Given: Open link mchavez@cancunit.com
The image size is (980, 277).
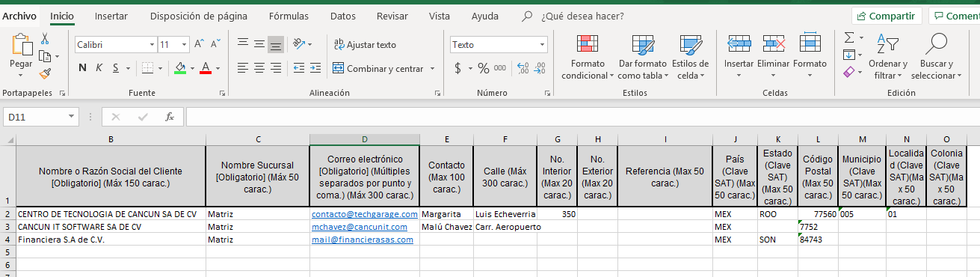Looking at the screenshot, I should tap(360, 227).
